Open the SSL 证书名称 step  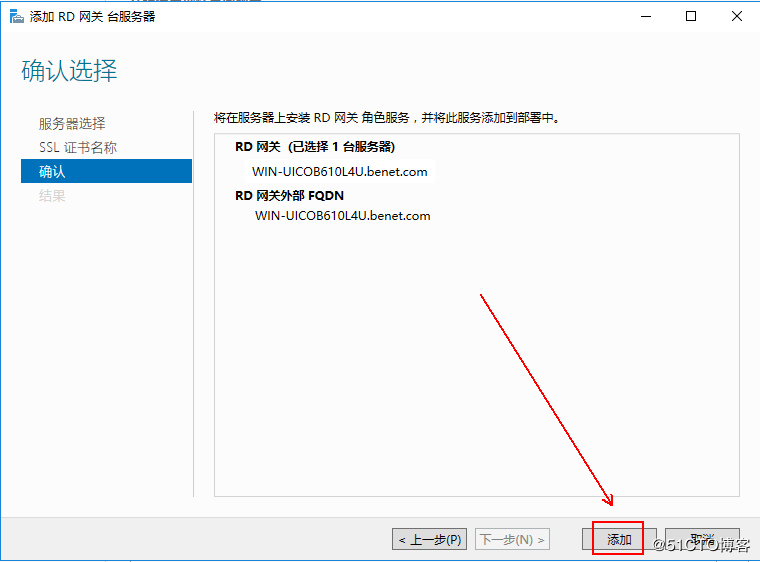[x=78, y=147]
